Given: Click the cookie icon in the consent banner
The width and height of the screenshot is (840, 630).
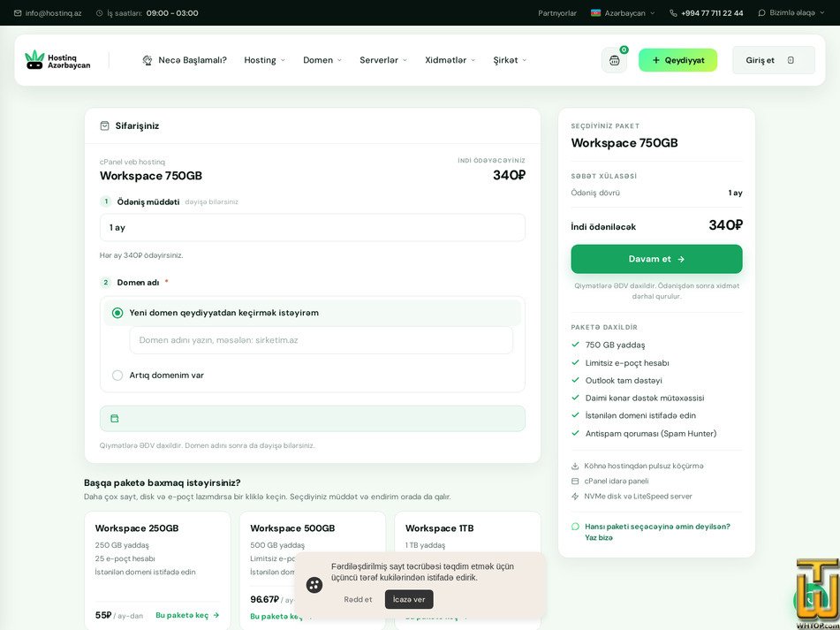Looking at the screenshot, I should click(x=314, y=585).
